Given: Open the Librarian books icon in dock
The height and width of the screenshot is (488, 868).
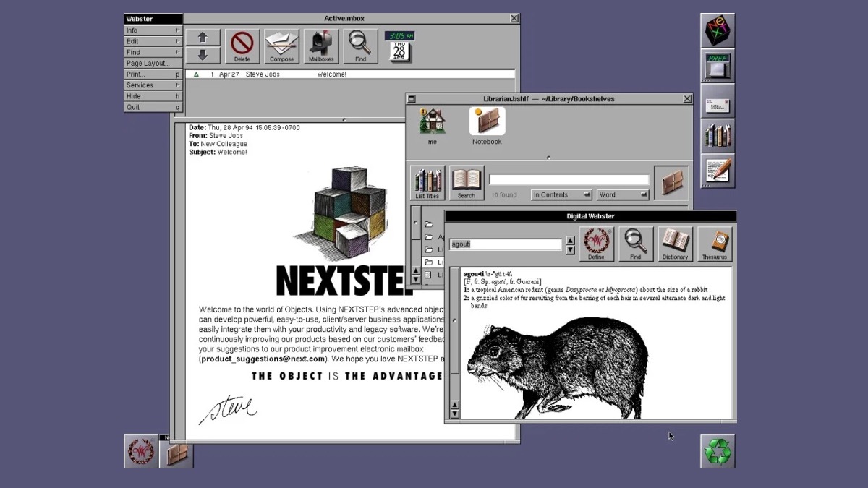Looking at the screenshot, I should click(x=718, y=136).
